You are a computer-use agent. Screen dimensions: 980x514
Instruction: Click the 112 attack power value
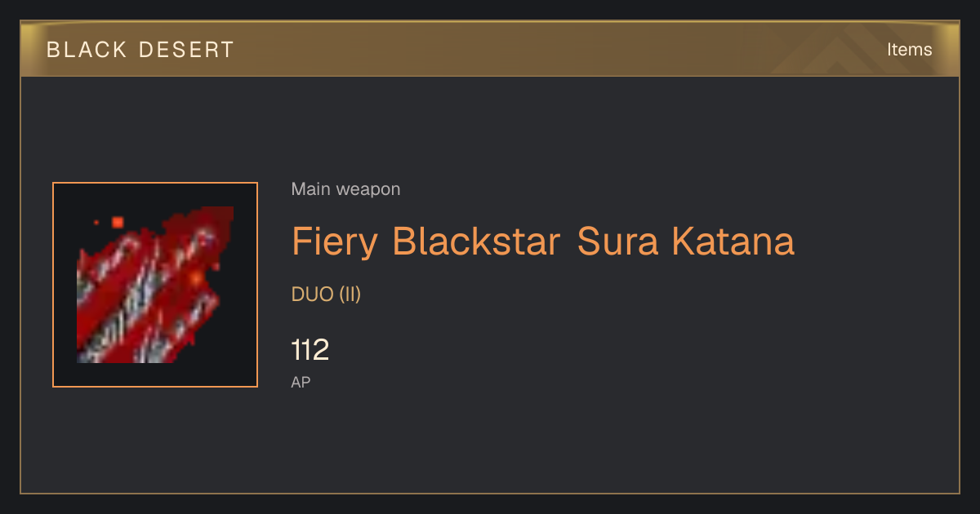click(x=310, y=350)
